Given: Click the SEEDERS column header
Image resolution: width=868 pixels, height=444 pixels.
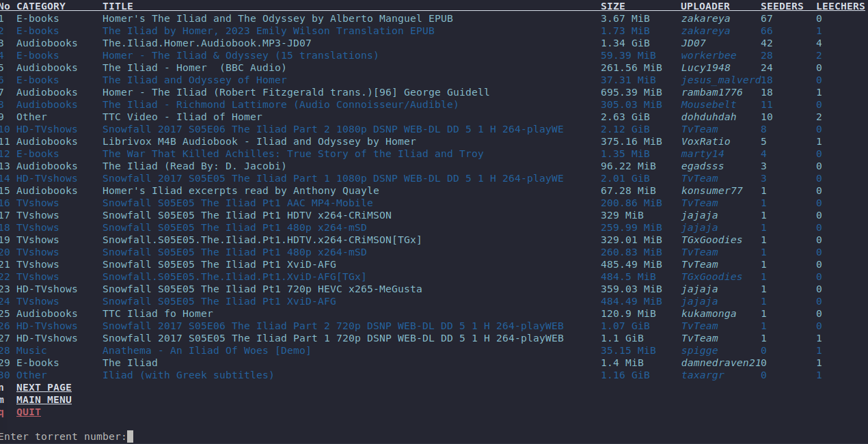Looking at the screenshot, I should [x=783, y=6].
